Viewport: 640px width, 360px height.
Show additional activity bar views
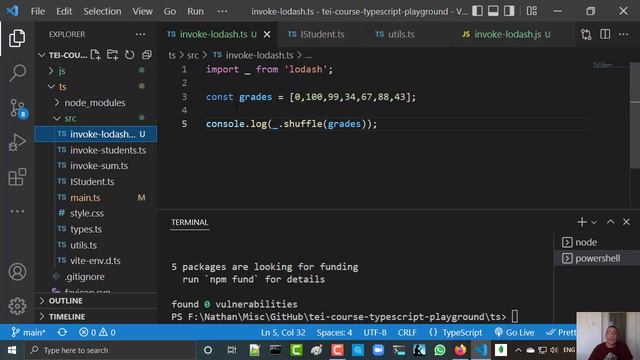click(x=17, y=211)
